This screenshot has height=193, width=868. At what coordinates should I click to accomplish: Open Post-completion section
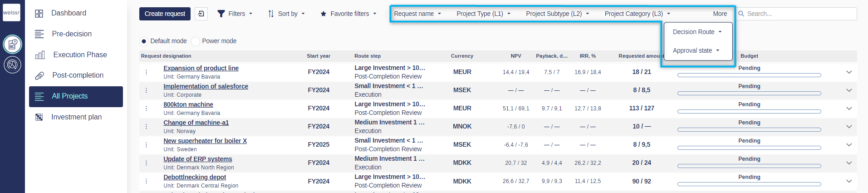76,75
